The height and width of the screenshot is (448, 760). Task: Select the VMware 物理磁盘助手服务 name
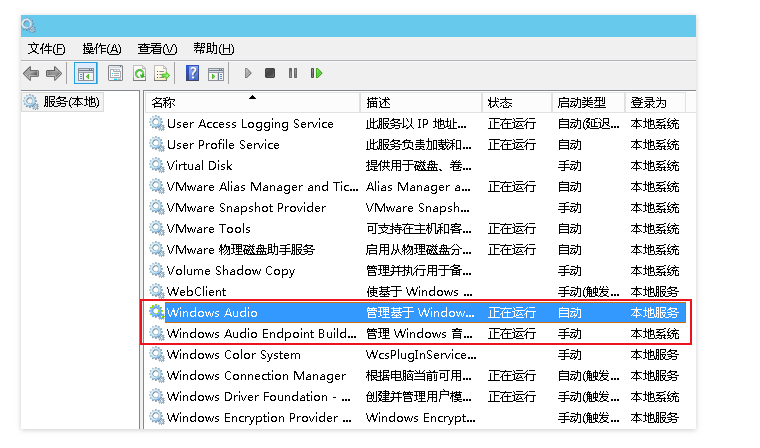[241, 250]
